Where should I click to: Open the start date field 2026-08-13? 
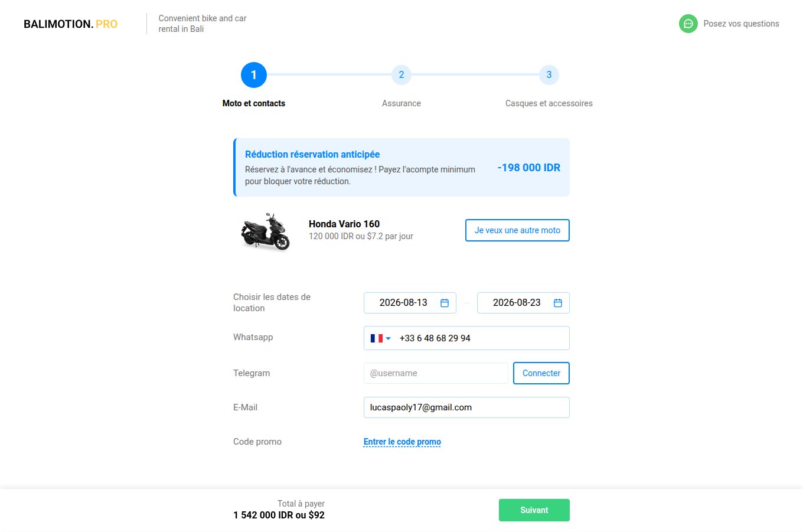click(x=403, y=303)
